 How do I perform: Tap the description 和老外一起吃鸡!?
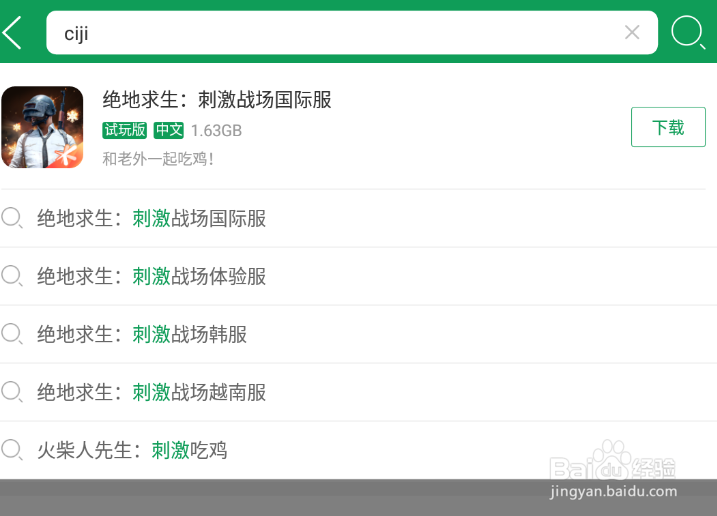(158, 159)
